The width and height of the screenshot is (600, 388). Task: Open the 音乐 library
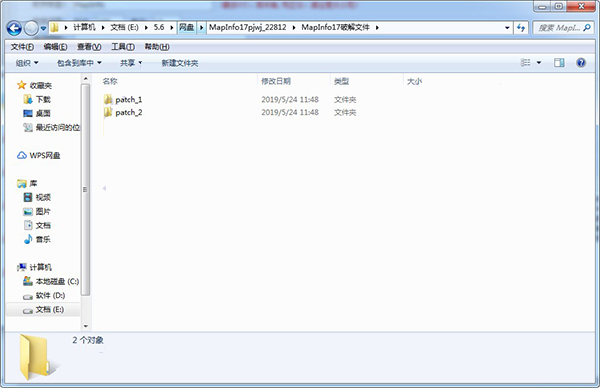(43, 239)
